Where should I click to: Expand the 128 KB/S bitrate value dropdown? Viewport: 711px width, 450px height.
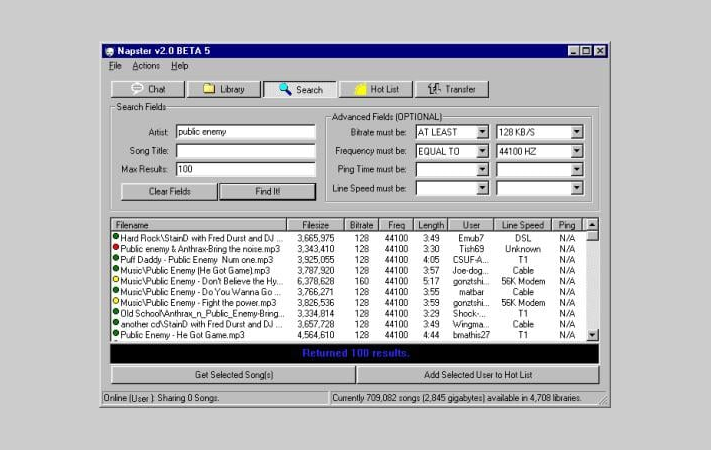[576, 132]
